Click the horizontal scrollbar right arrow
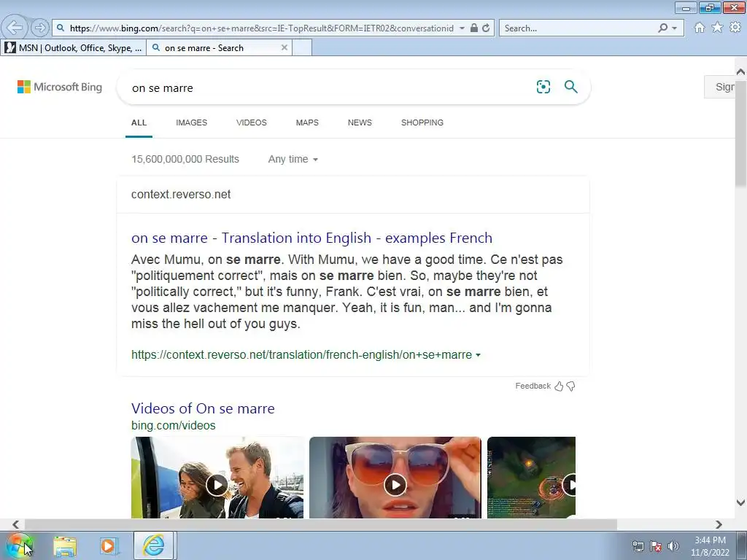The height and width of the screenshot is (560, 747). coord(719,524)
